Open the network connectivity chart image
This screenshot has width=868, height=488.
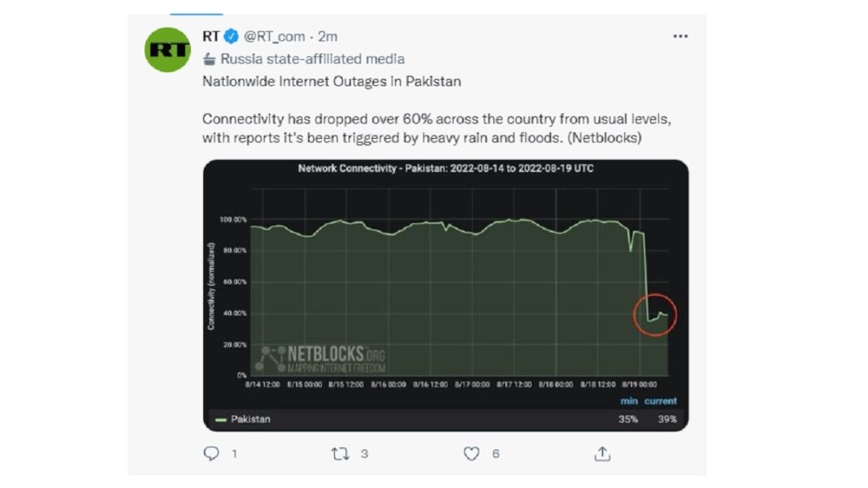coord(444,292)
